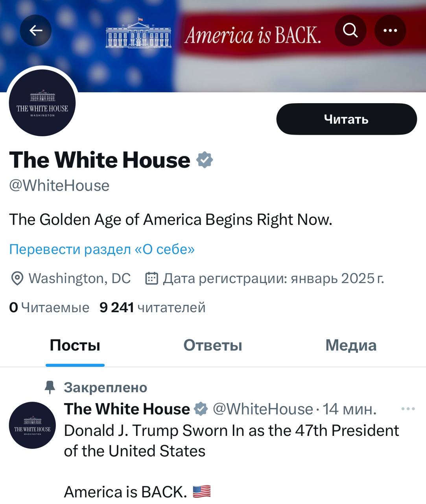Open the 0 Читаемые following list

coord(49,308)
